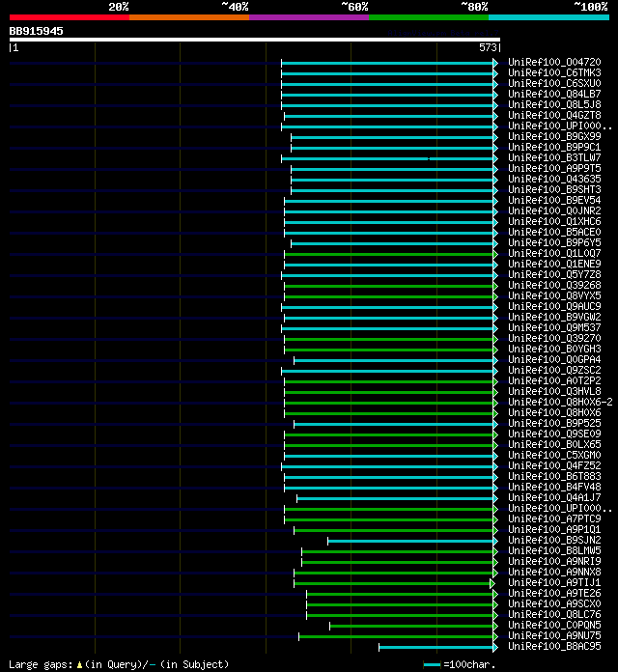This screenshot has height=672, width=618.
Task: Select label UniRef100_Q8VYX5
Action: pos(554,295)
